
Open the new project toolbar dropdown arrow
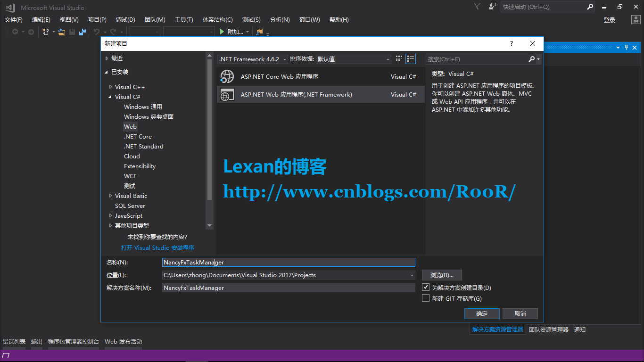53,32
